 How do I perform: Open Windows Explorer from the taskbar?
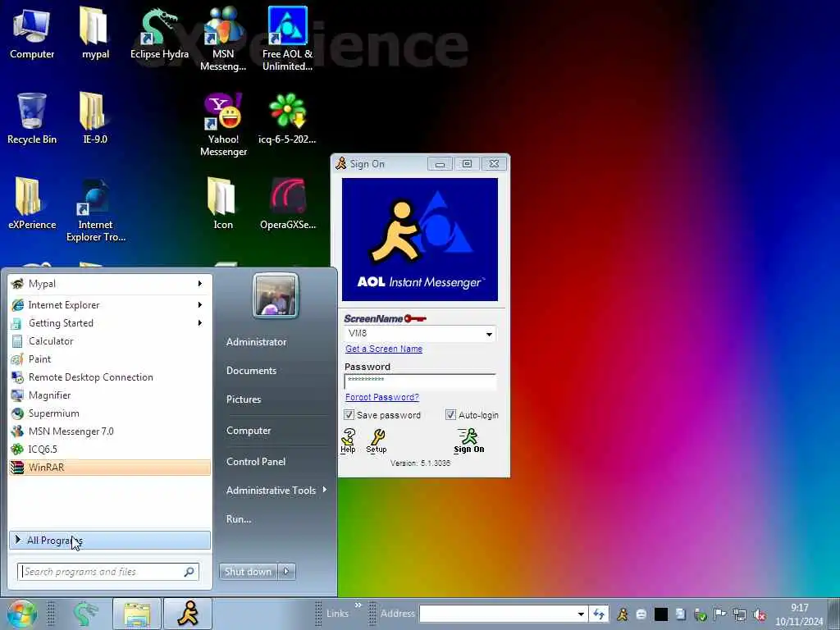(x=137, y=614)
